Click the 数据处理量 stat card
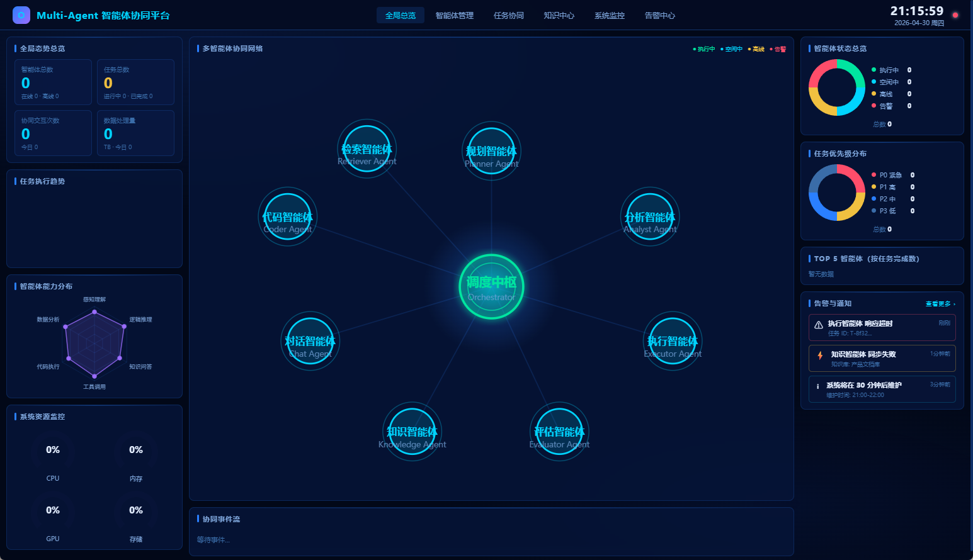 tap(136, 133)
